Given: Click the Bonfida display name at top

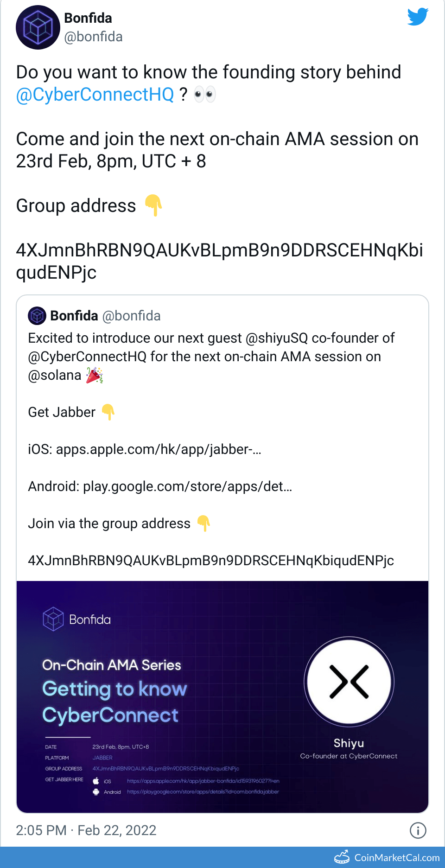Looking at the screenshot, I should 88,18.
